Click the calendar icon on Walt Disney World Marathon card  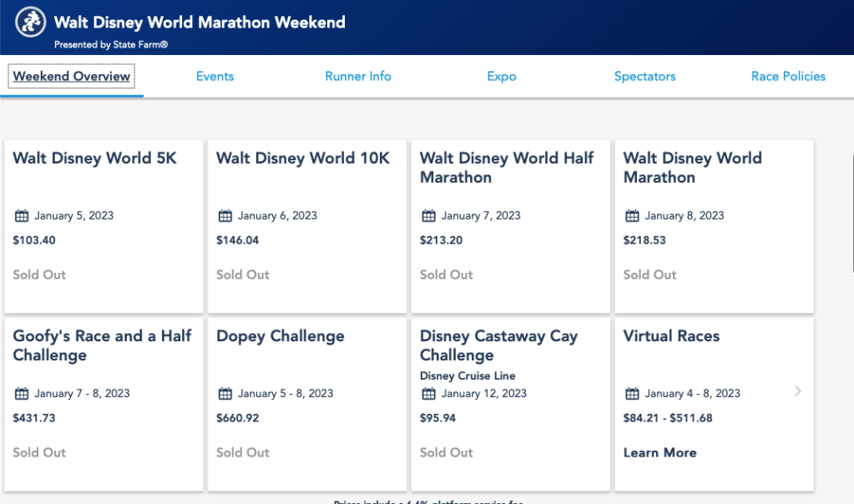click(x=632, y=215)
